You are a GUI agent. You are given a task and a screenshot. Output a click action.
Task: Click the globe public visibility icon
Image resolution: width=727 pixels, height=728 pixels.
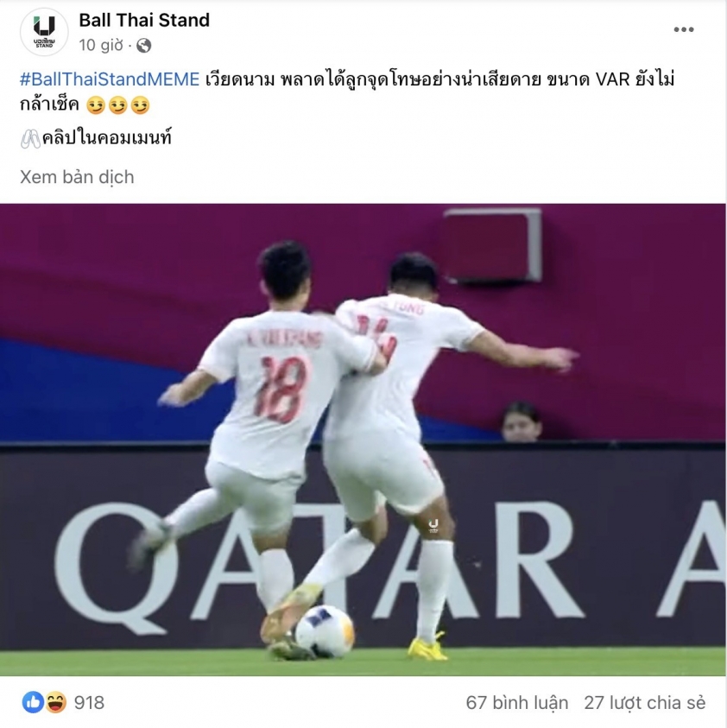pos(144,46)
